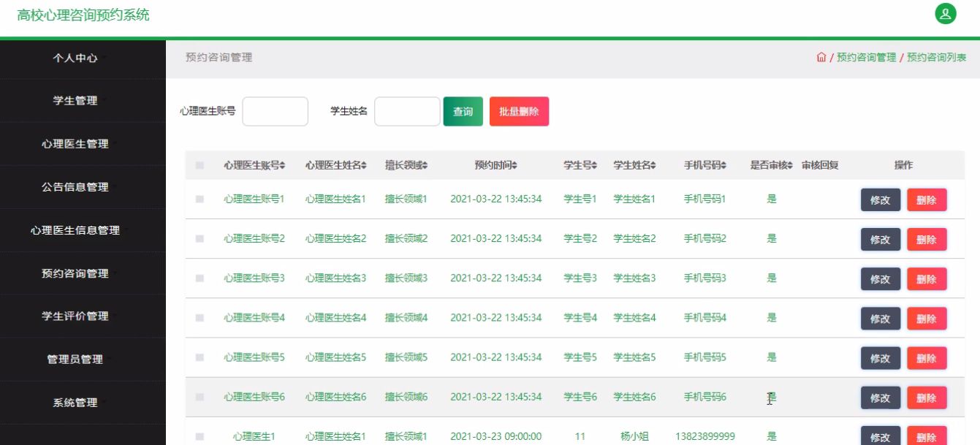
Task: Check the row for 心理医生账号2
Action: pos(200,239)
